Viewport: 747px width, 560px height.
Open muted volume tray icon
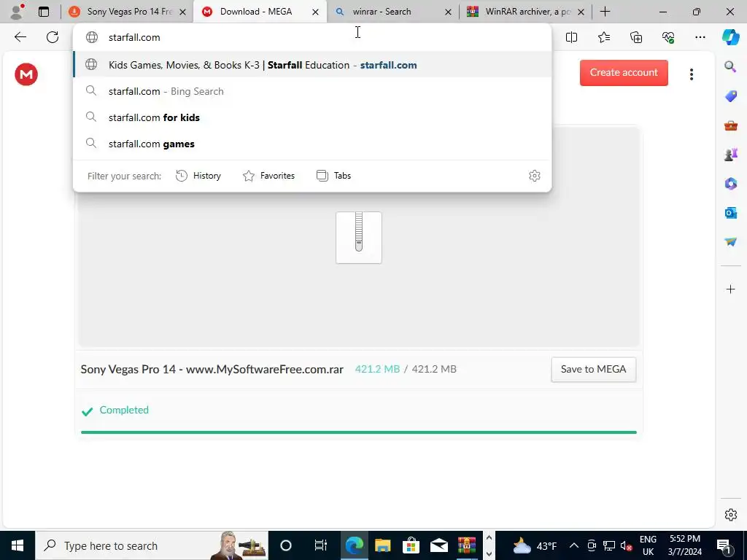627,545
